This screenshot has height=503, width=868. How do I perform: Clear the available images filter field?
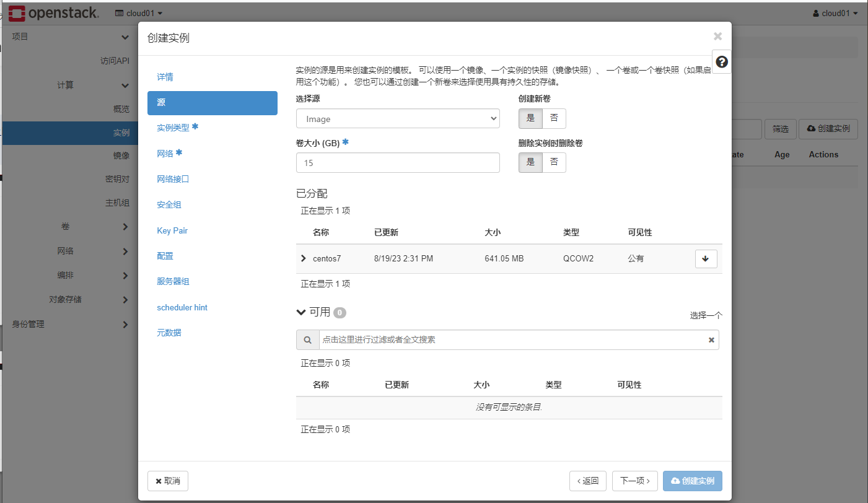[711, 340]
